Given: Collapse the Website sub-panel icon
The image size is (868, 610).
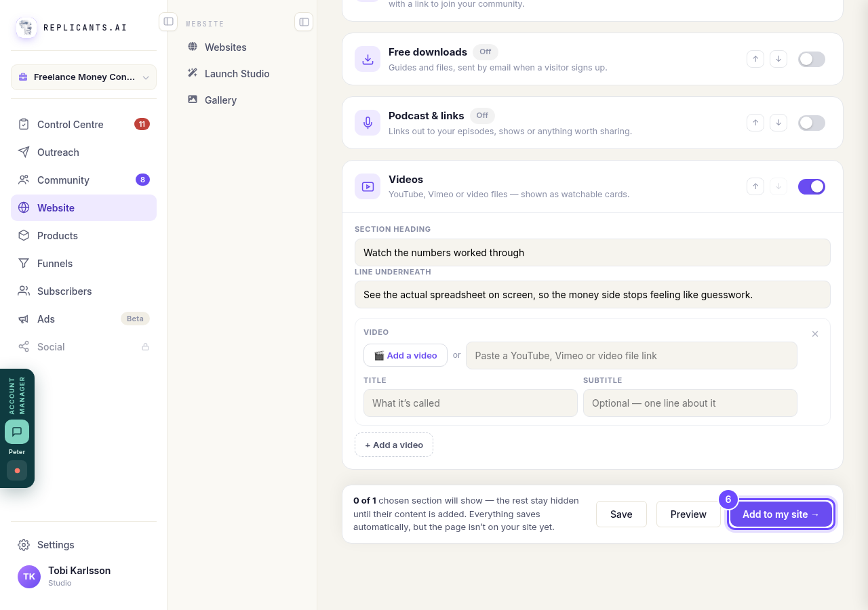Looking at the screenshot, I should 304,22.
